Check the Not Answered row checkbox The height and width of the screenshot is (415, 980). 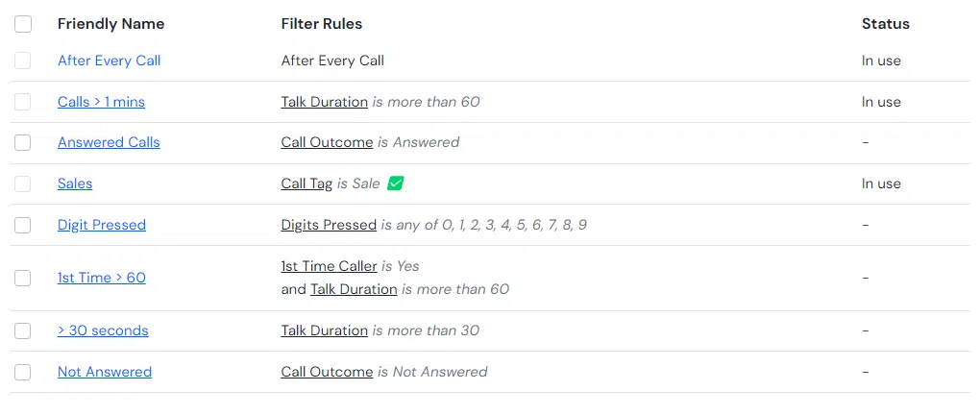pos(23,372)
